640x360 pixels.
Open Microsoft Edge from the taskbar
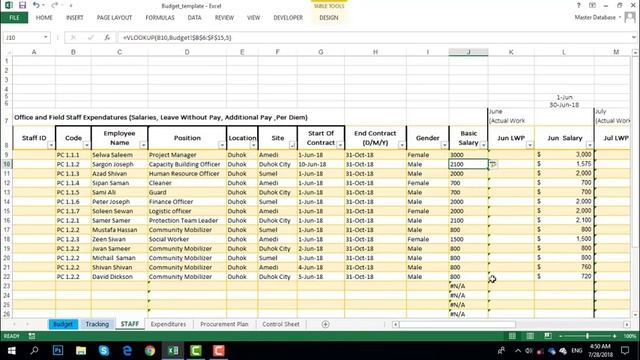pyautogui.click(x=127, y=351)
